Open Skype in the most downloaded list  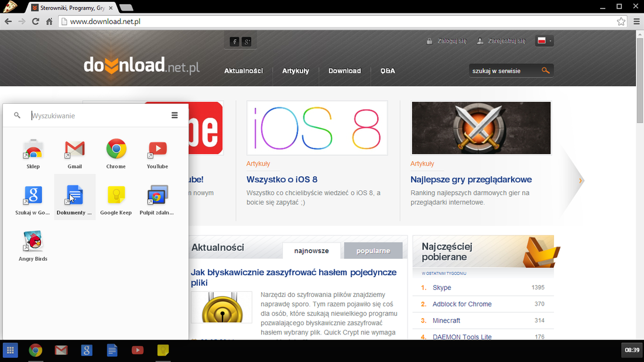tap(442, 288)
